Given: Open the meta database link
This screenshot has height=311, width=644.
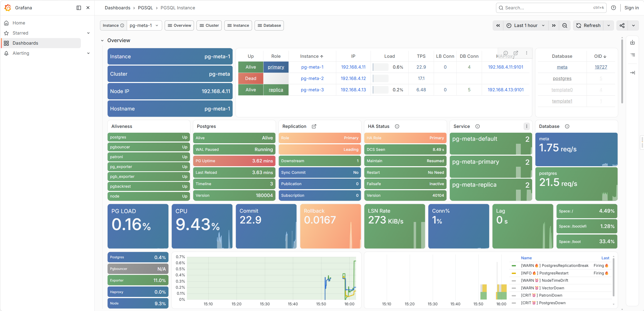Looking at the screenshot, I should point(562,67).
